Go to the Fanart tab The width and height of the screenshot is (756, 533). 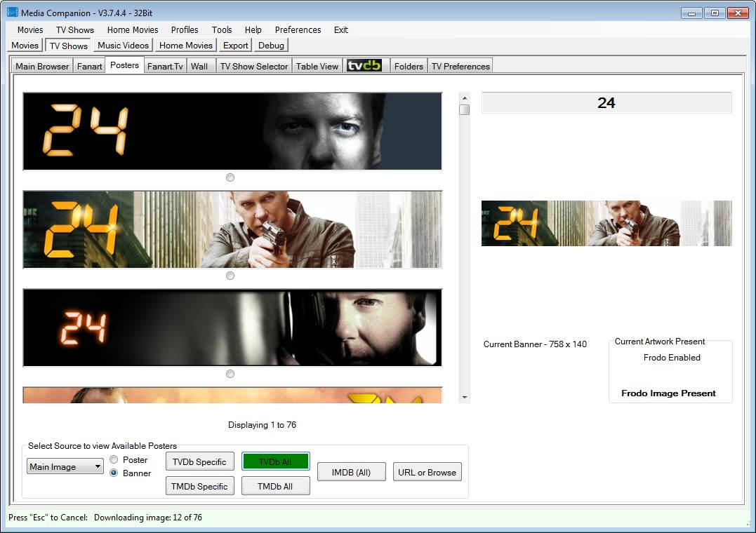90,66
